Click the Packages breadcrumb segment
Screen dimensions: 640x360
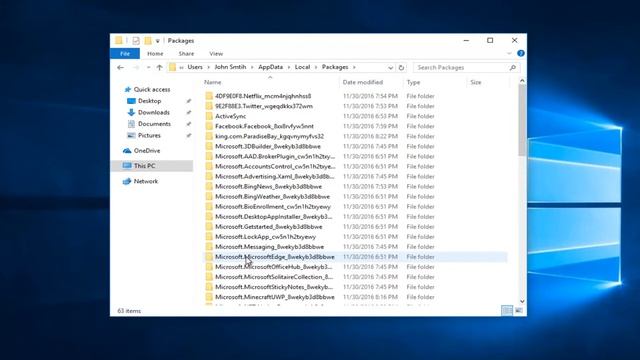[x=335, y=67]
